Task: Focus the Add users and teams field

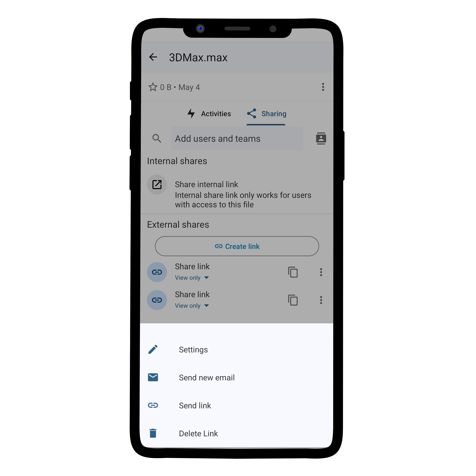Action: tap(237, 138)
